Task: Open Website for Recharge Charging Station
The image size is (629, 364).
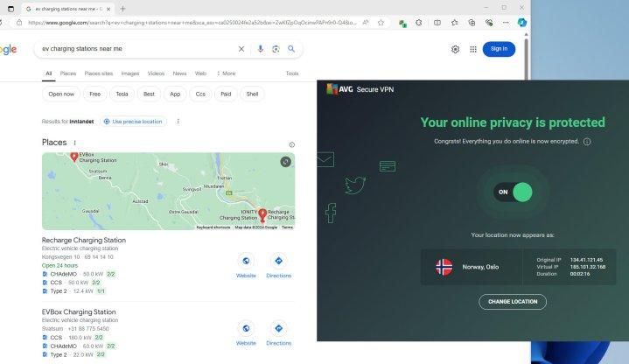Action: 246,266
